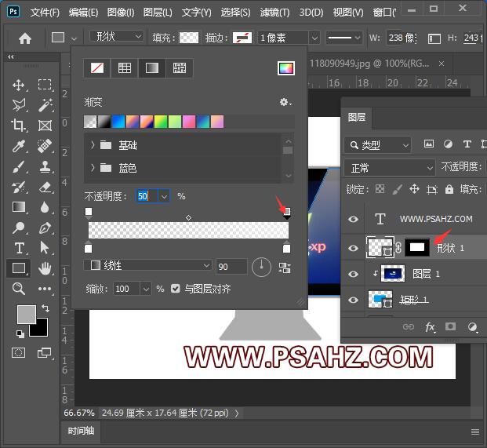Select the Clone Stamp tool
The image size is (487, 448).
point(45,166)
